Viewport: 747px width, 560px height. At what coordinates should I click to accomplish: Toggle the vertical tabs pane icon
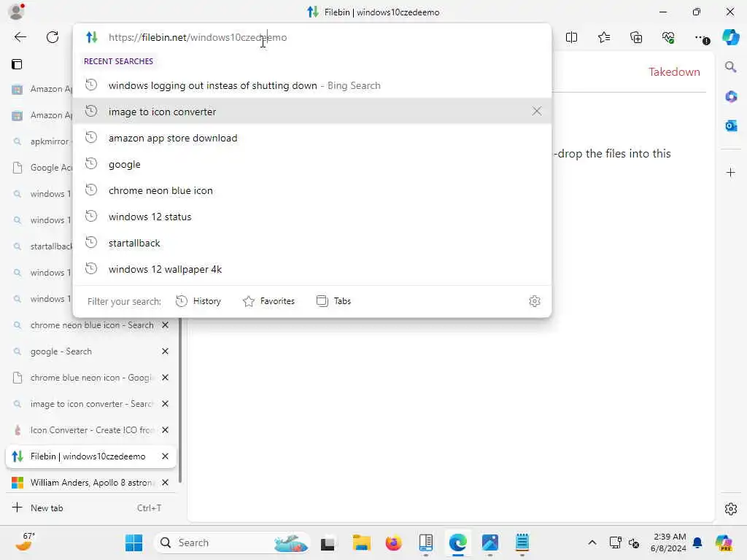click(x=17, y=64)
